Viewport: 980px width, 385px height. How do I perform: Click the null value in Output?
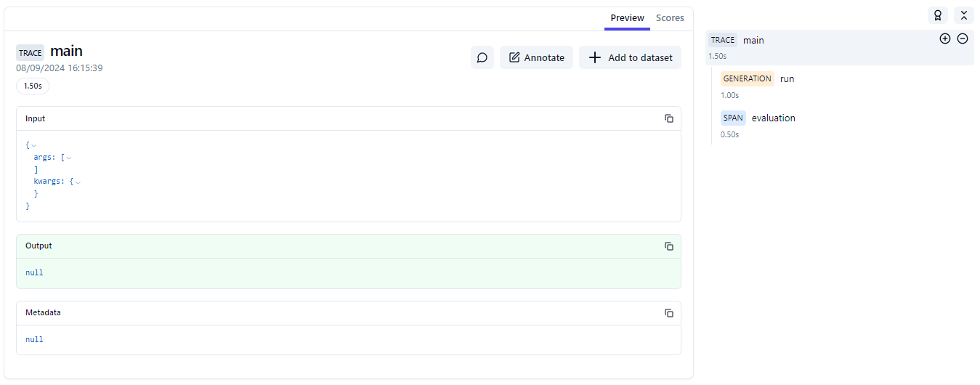point(34,273)
